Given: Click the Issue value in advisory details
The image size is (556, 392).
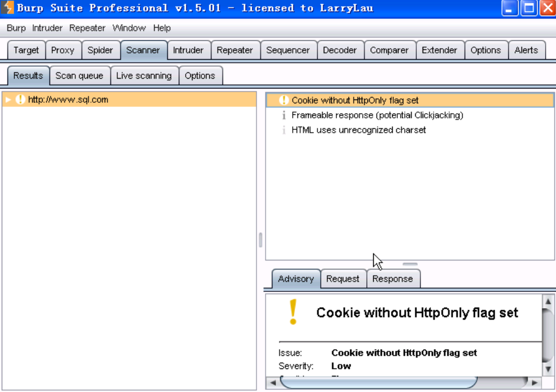Looking at the screenshot, I should pos(404,353).
